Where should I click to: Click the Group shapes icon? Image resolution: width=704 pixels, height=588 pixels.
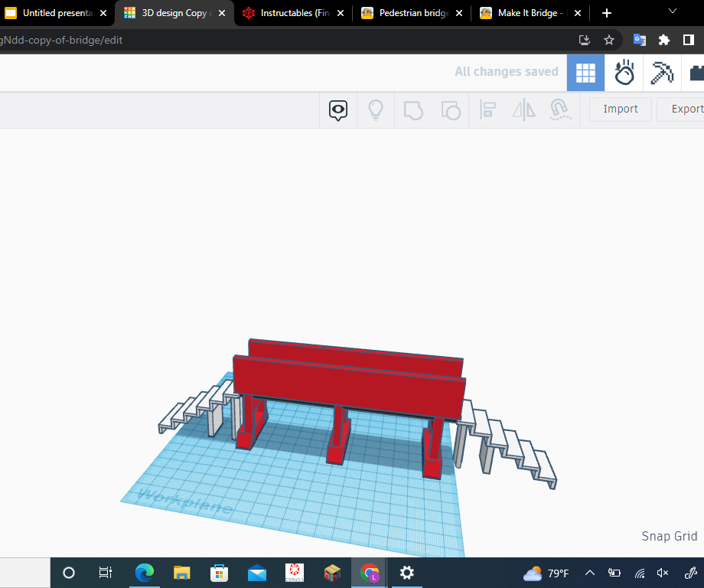413,110
